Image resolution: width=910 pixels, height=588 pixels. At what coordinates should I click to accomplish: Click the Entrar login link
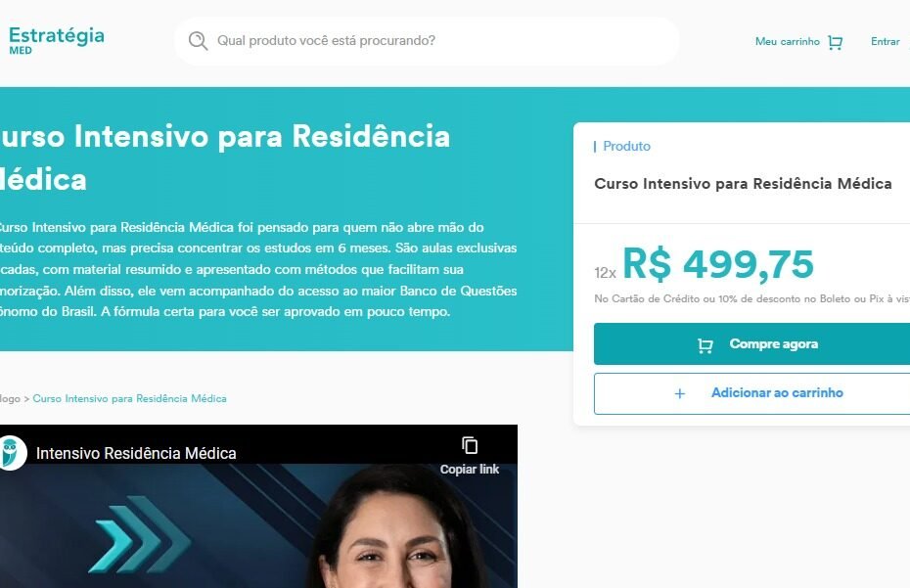click(885, 42)
